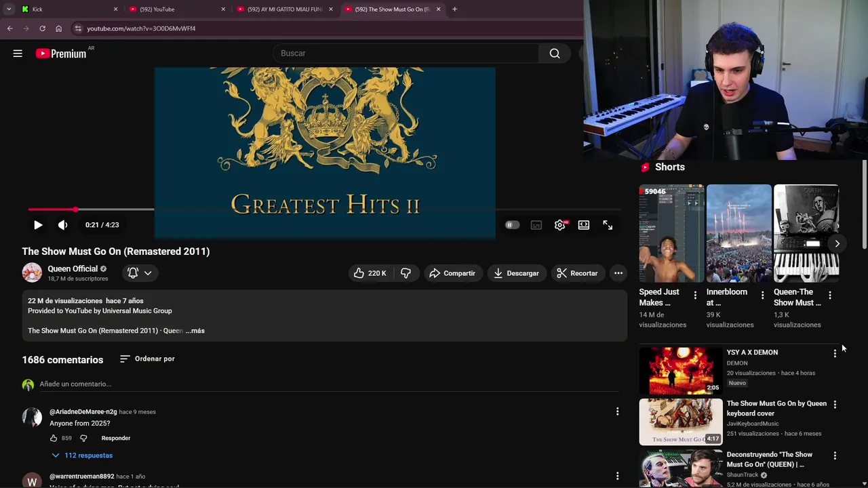Screen dimensions: 868x488
Task: Open site info icon in address bar
Action: point(78,28)
